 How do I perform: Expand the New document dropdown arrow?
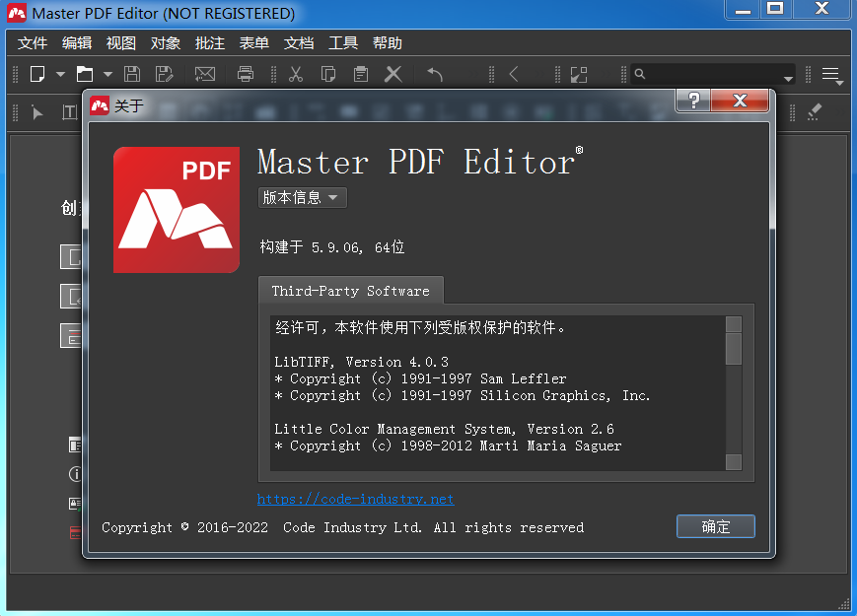pos(60,74)
